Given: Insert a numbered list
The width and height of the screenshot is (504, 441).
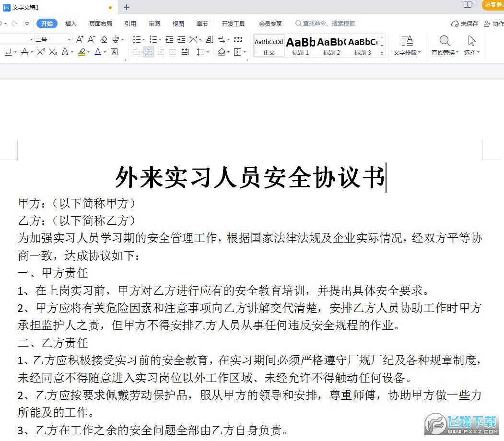Looking at the screenshot, I should 153,39.
